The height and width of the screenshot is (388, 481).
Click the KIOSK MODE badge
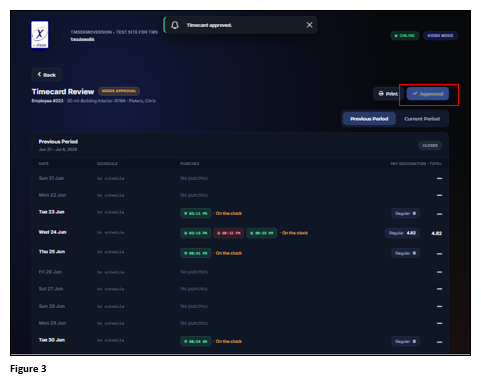[x=440, y=35]
